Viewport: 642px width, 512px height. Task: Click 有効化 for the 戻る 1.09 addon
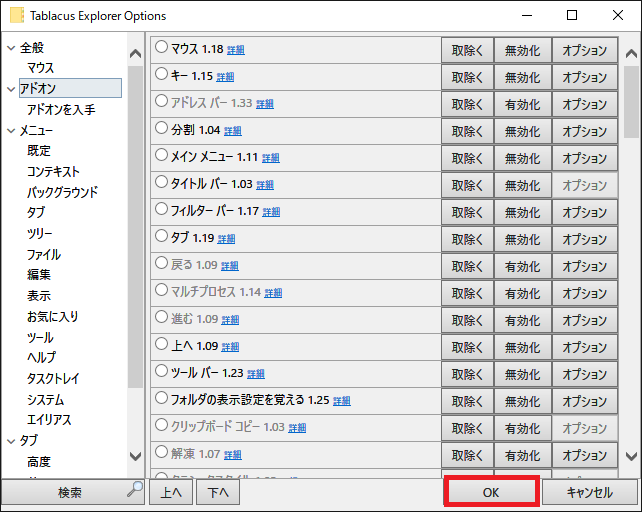click(x=522, y=267)
